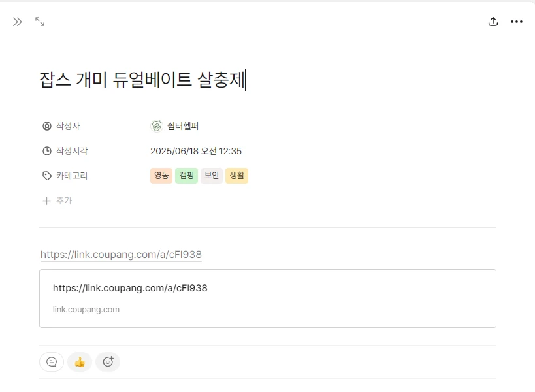Select the 영농 category tag
Image resolution: width=535 pixels, height=392 pixels.
tap(161, 176)
